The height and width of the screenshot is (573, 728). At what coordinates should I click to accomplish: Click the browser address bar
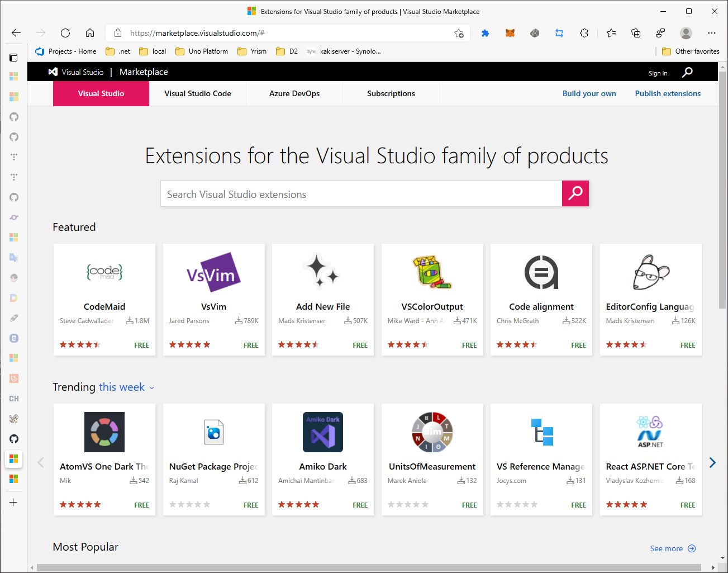[x=288, y=33]
